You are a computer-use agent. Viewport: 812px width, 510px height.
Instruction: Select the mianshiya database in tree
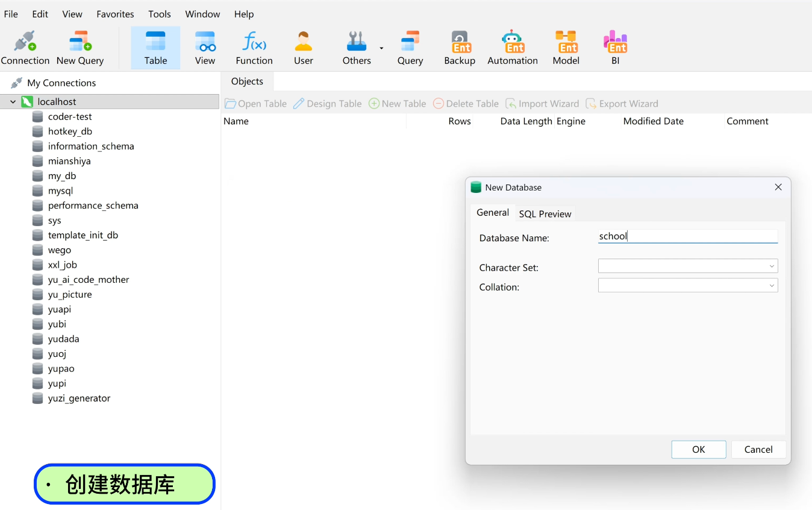tap(69, 161)
